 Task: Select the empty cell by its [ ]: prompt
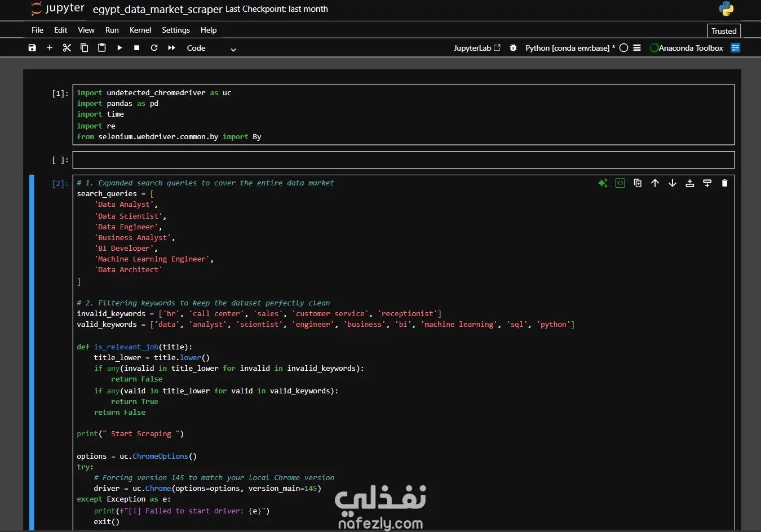pos(60,161)
